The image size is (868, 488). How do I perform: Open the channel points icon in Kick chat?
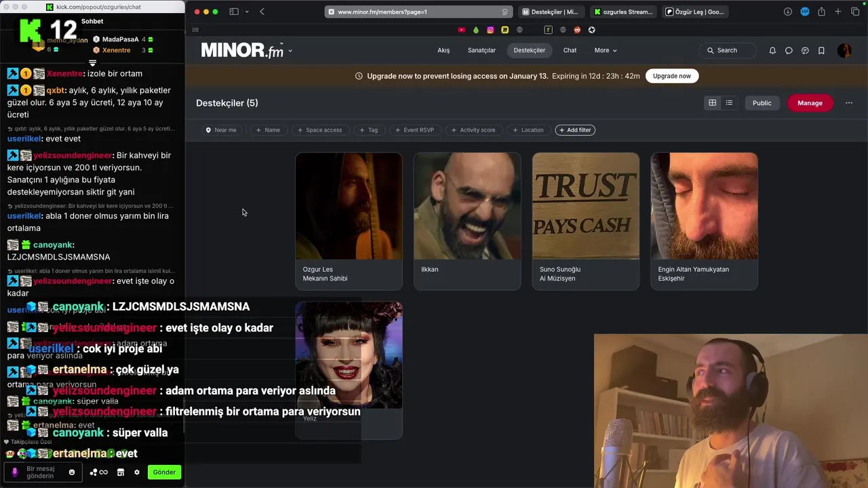(98, 472)
